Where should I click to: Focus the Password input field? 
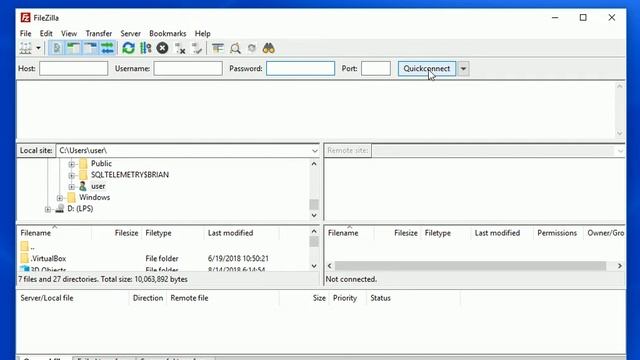click(x=300, y=68)
